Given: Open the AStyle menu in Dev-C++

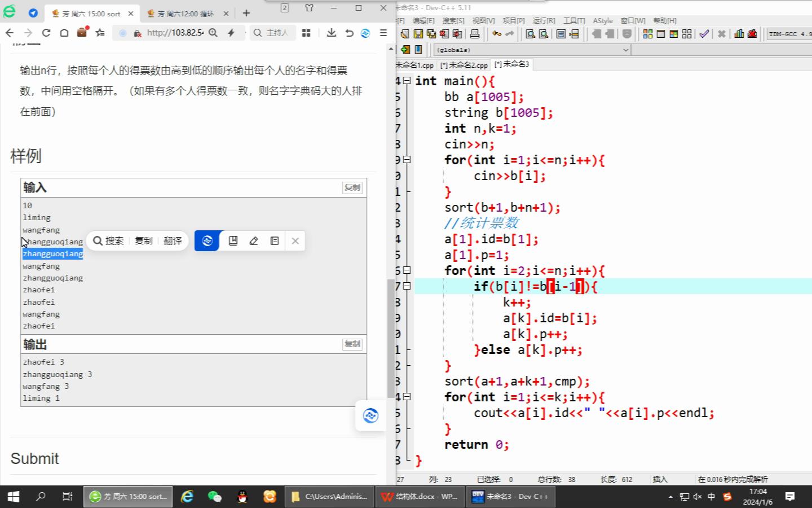Looking at the screenshot, I should [603, 20].
